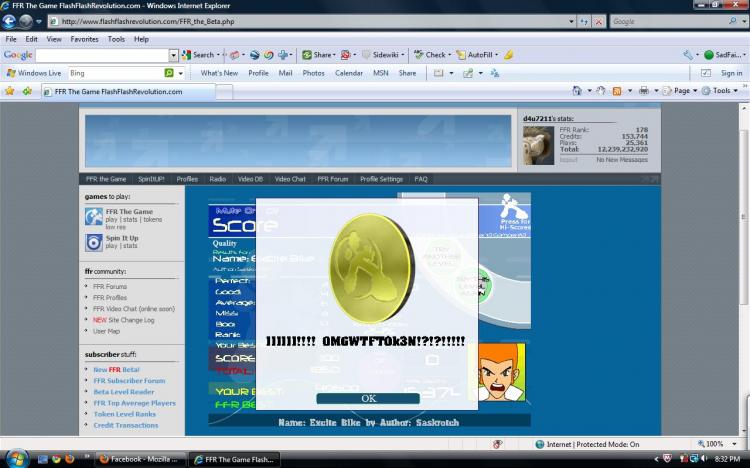This screenshot has height=468, width=750.
Task: Open the Windows Start orb
Action: point(16,458)
